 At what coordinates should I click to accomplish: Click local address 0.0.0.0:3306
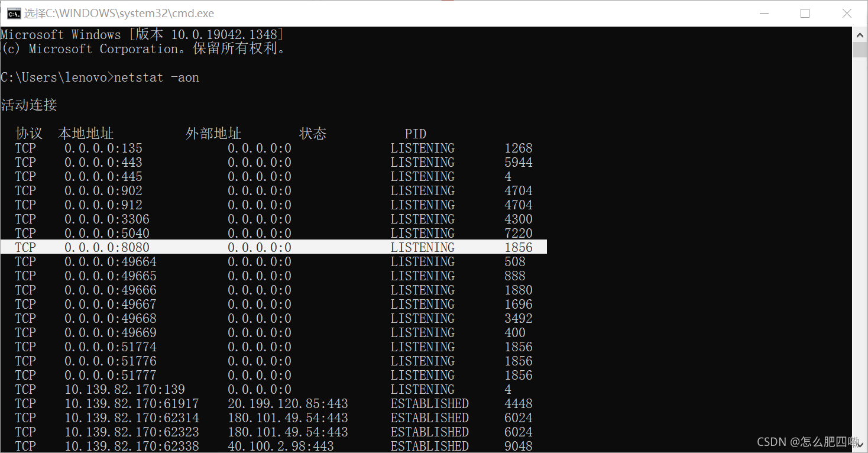(107, 219)
